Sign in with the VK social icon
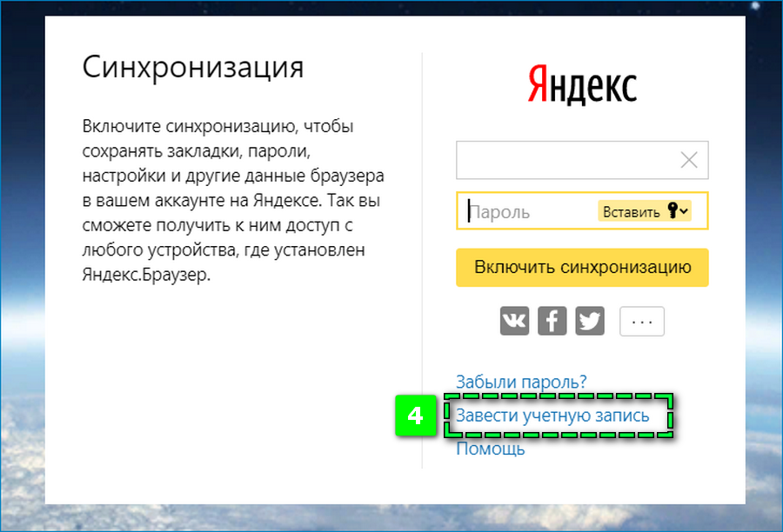Screen dimensions: 783x532 click(x=514, y=320)
